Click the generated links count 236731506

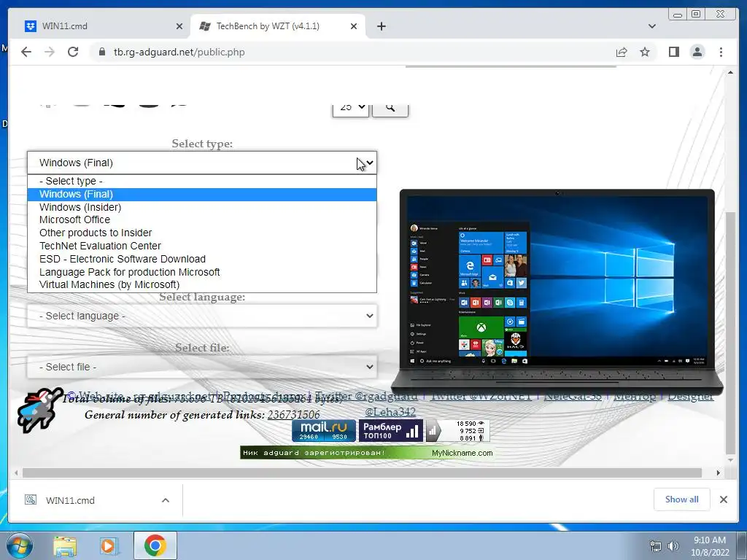pos(293,415)
